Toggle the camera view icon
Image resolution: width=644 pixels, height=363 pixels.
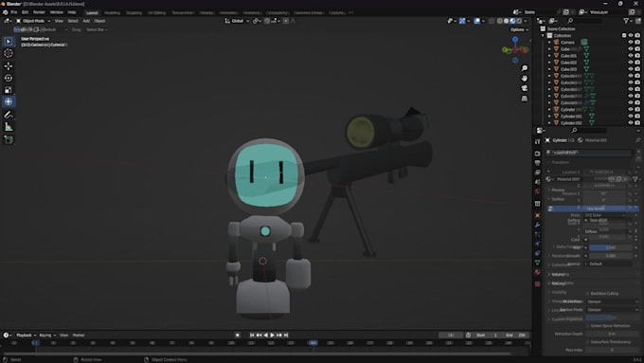[x=525, y=88]
